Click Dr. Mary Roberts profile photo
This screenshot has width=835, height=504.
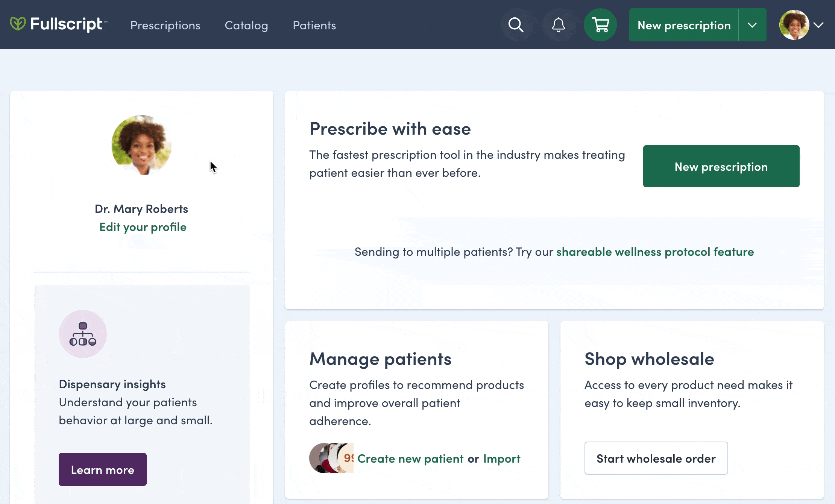(142, 145)
